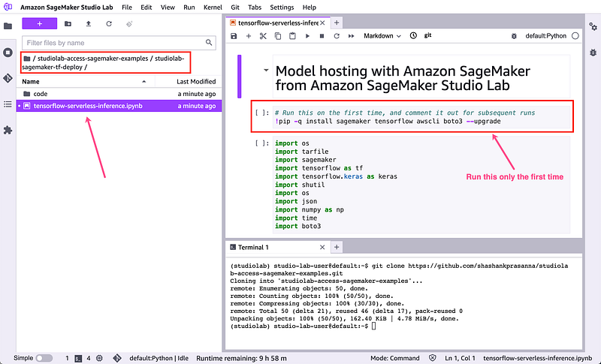Collapse the Model hosting heading section
The height and width of the screenshot is (364, 601).
[x=265, y=71]
